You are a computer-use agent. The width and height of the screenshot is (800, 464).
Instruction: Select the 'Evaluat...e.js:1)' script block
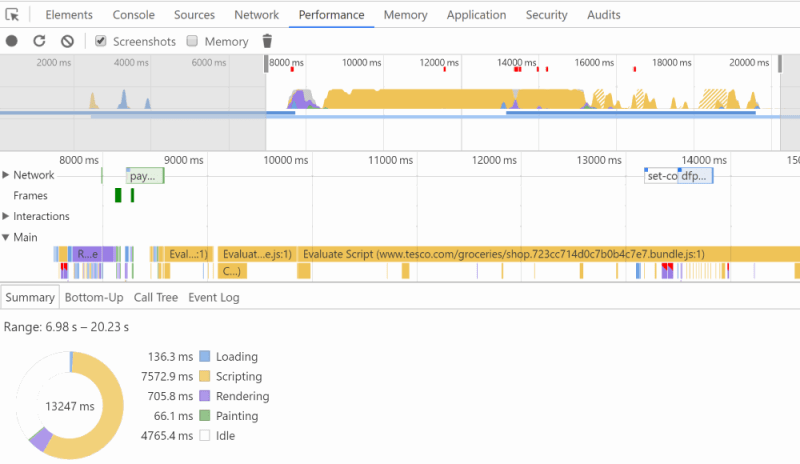pyautogui.click(x=257, y=254)
